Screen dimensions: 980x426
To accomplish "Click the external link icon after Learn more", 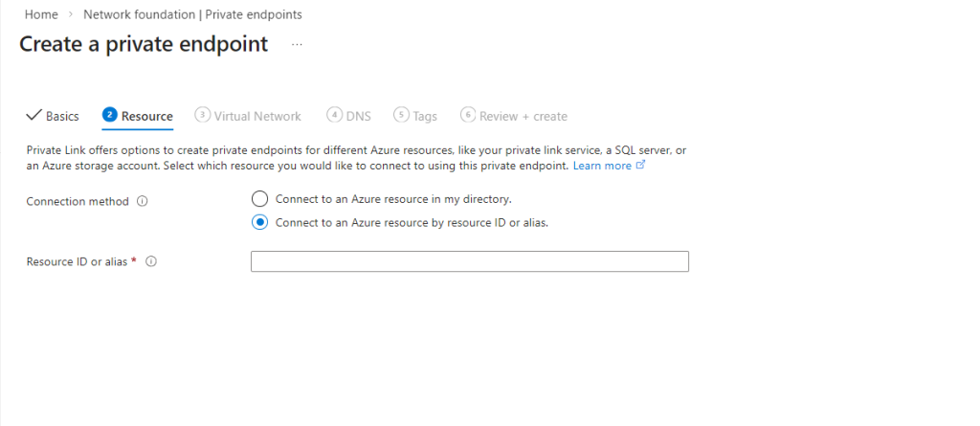I will pyautogui.click(x=641, y=166).
